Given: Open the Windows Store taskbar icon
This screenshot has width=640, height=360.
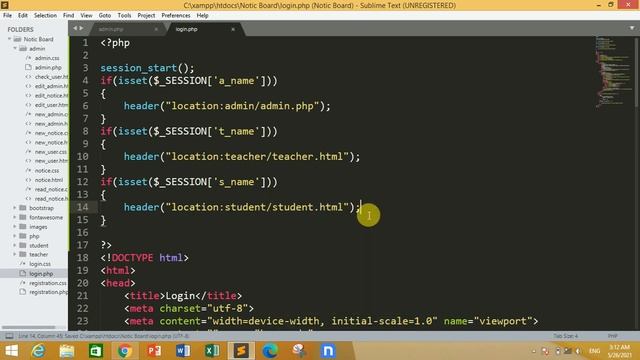Looking at the screenshot, I should (x=96, y=351).
